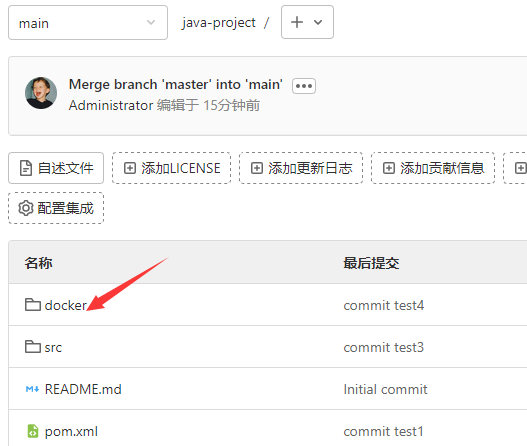Image resolution: width=527 pixels, height=446 pixels.
Task: Open the docker folder
Action: (x=66, y=305)
